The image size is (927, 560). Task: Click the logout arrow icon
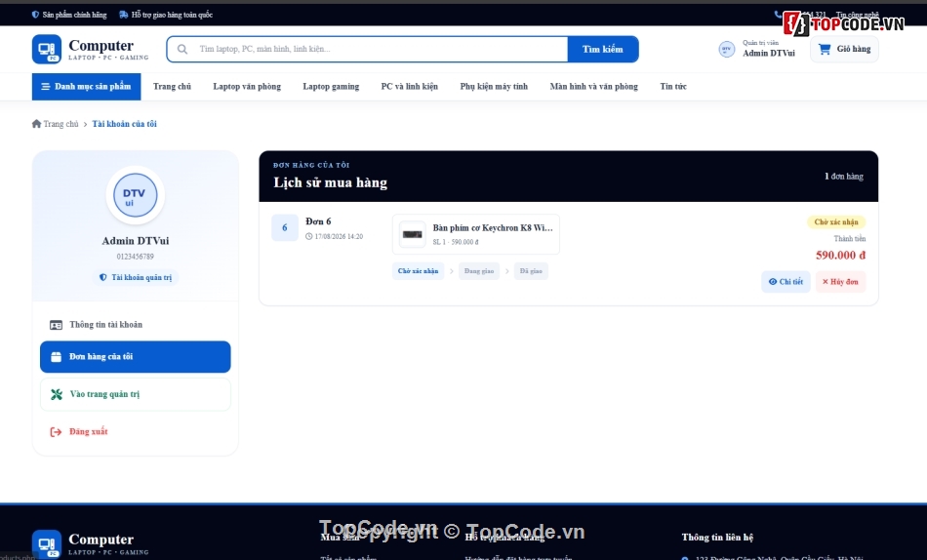click(56, 431)
